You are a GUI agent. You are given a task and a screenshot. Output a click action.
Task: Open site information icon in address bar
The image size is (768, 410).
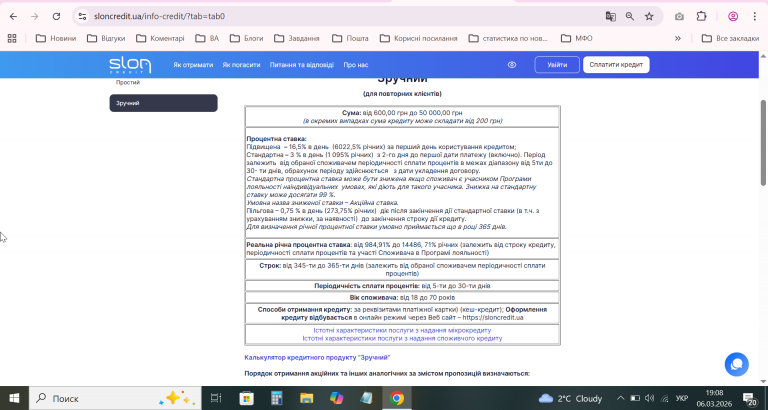click(82, 16)
